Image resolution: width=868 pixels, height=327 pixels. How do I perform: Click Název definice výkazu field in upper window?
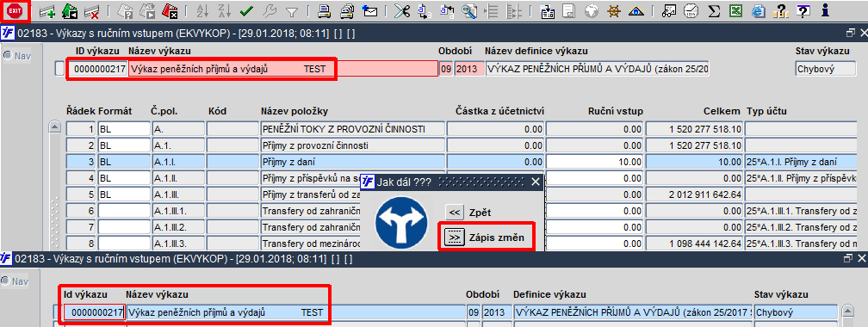[598, 69]
